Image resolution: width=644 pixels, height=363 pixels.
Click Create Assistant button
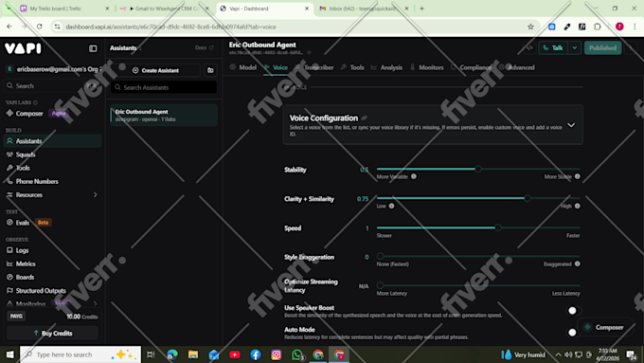click(156, 70)
